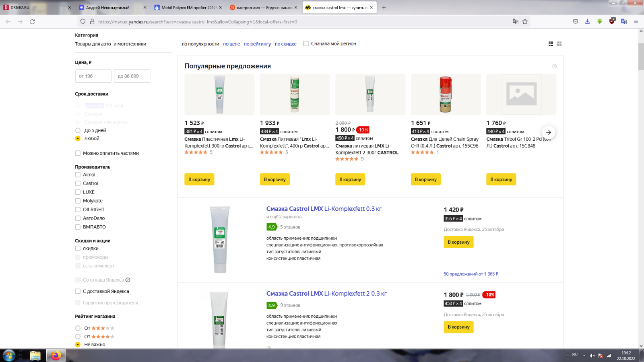644x362 pixels.
Task: Click the RU language indicator in tray
Action: pos(575,355)
